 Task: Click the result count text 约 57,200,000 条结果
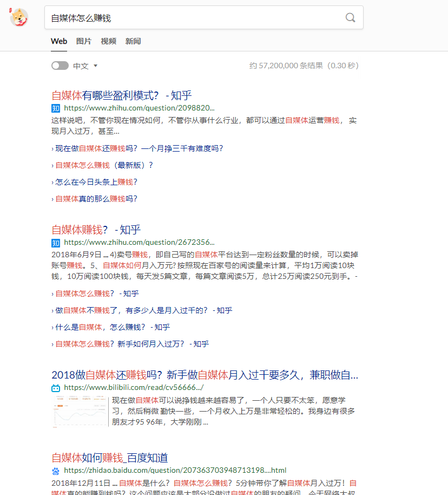tap(304, 66)
